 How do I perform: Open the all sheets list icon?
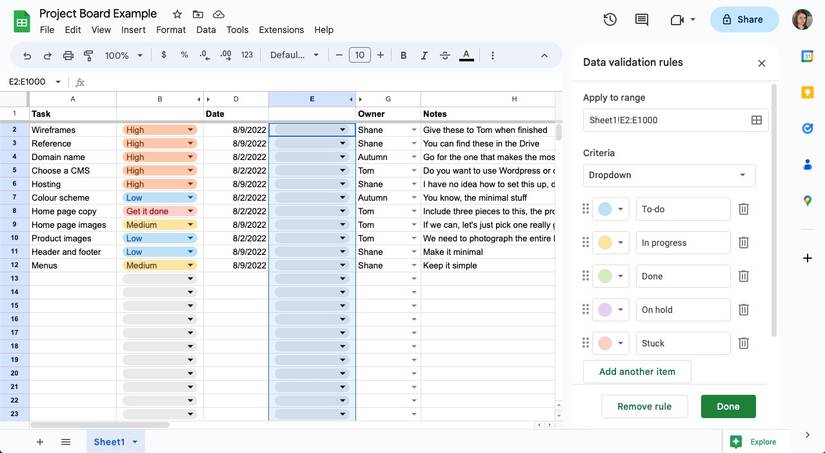click(x=65, y=442)
